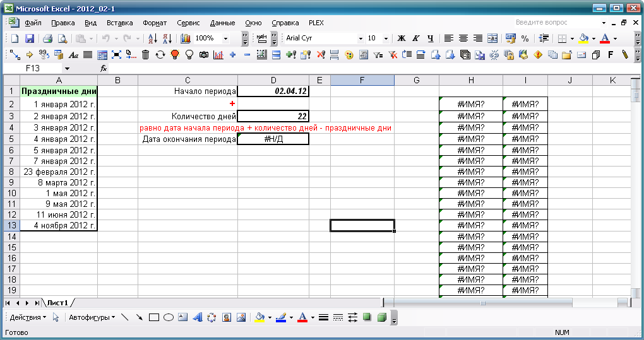Switch to the Лист1 sheet tab
Viewport: 644px width, 340px height.
point(57,303)
